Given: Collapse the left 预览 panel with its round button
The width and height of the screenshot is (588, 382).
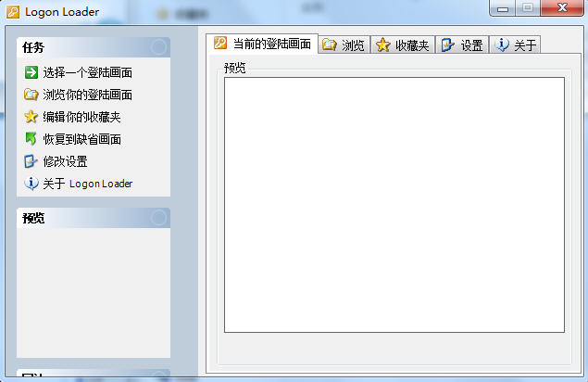Looking at the screenshot, I should [x=158, y=218].
